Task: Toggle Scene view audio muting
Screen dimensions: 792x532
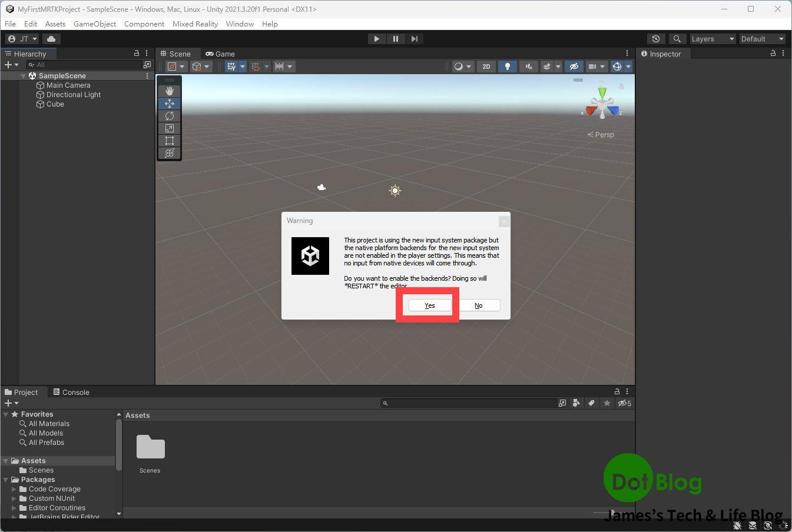Action: pyautogui.click(x=529, y=66)
